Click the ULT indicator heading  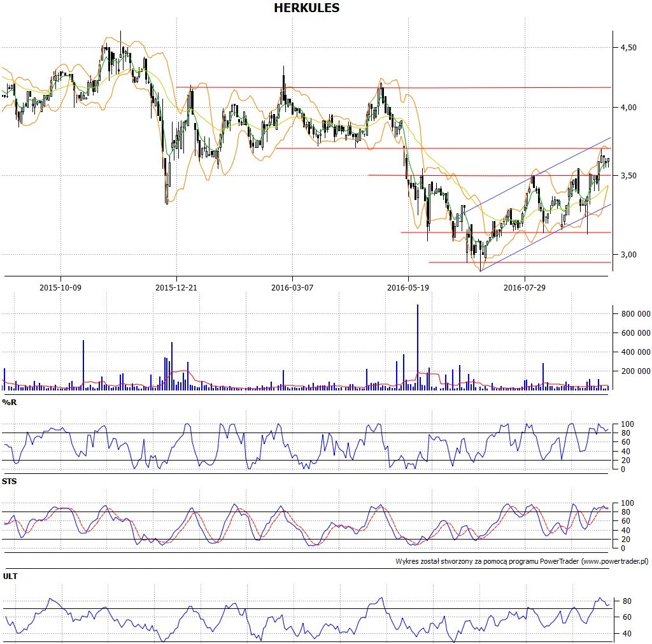point(10,576)
